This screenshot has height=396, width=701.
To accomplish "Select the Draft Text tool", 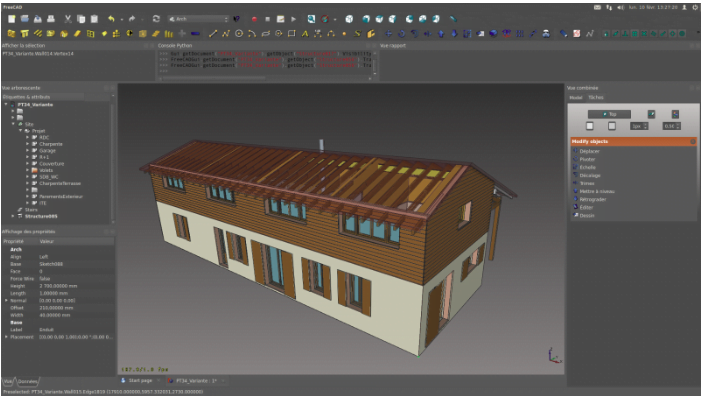I will click(305, 34).
